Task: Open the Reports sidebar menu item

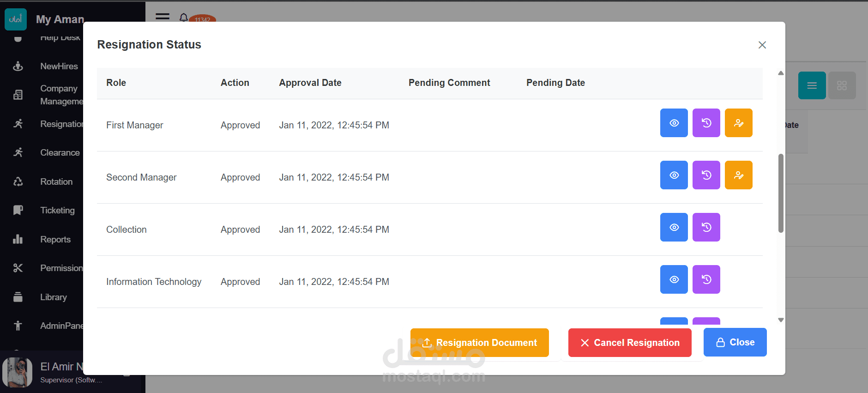Action: [55, 239]
